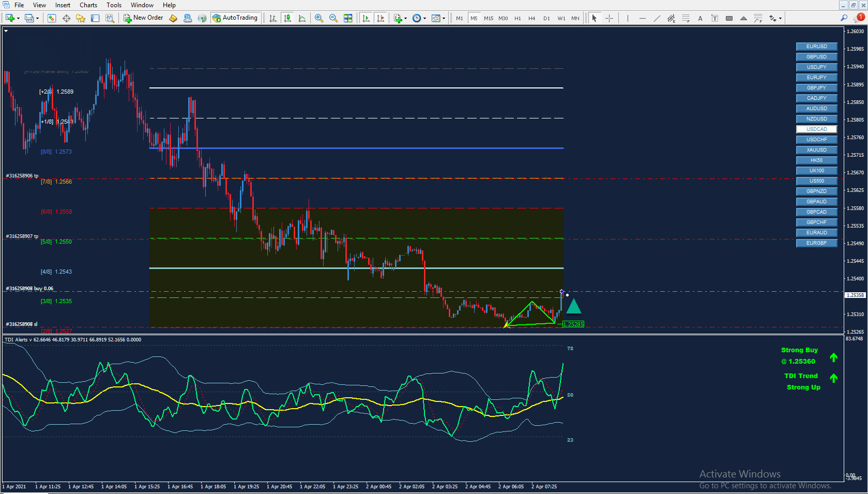The height and width of the screenshot is (494, 868).
Task: Enable Auto Scroll chart icon
Action: pos(366,18)
